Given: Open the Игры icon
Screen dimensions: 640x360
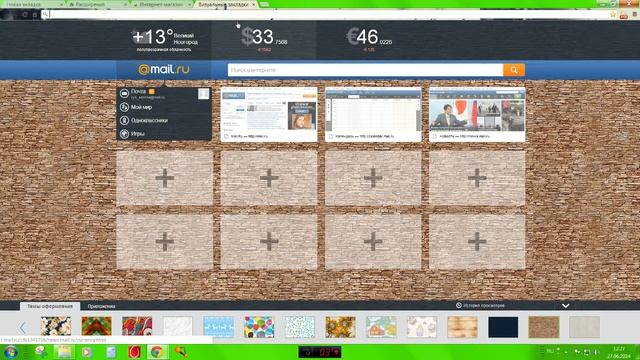Looking at the screenshot, I should tap(124, 133).
